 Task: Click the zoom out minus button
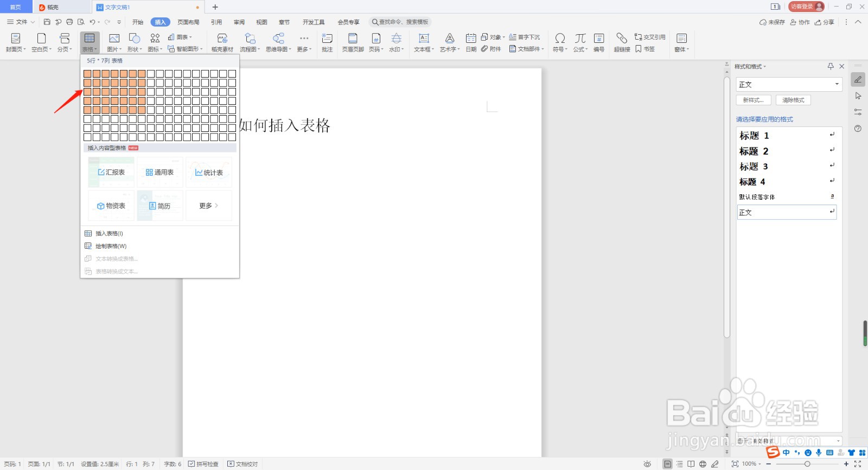[x=769, y=464]
